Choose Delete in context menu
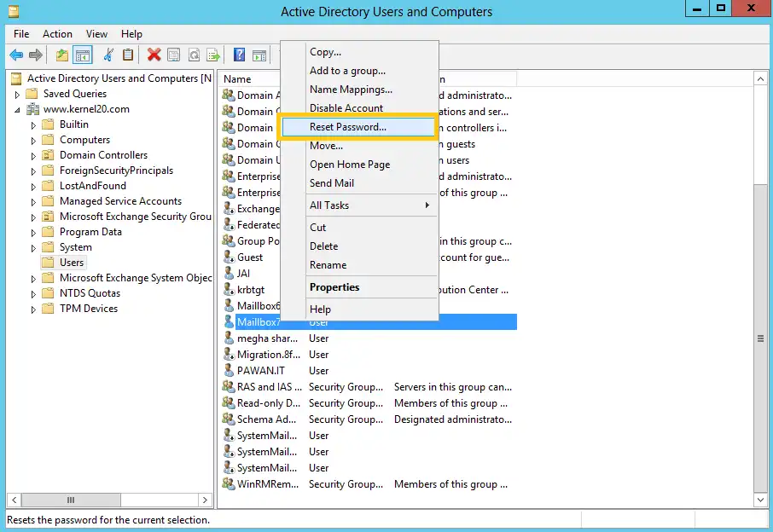This screenshot has width=773, height=532. (359, 246)
